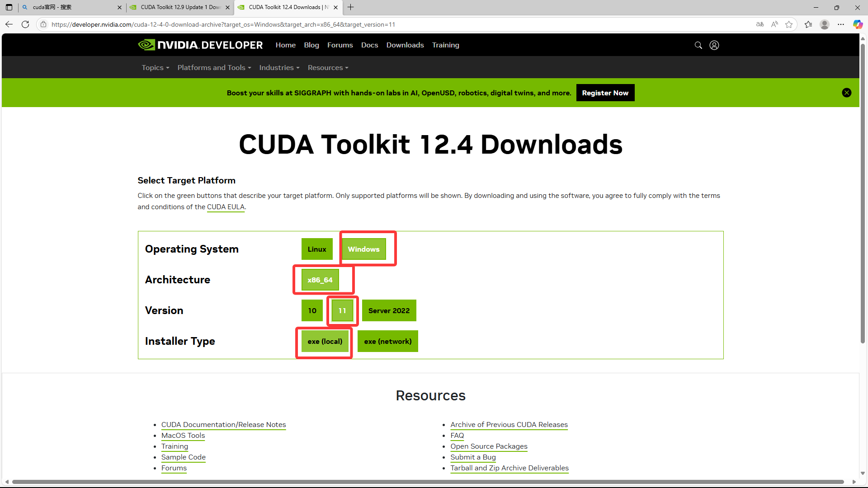Open the Forums link under Resources
868x488 pixels.
(x=174, y=468)
